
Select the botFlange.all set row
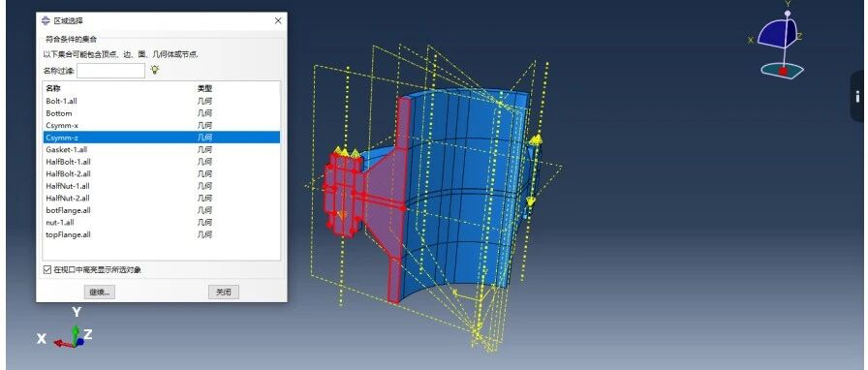[x=161, y=210]
